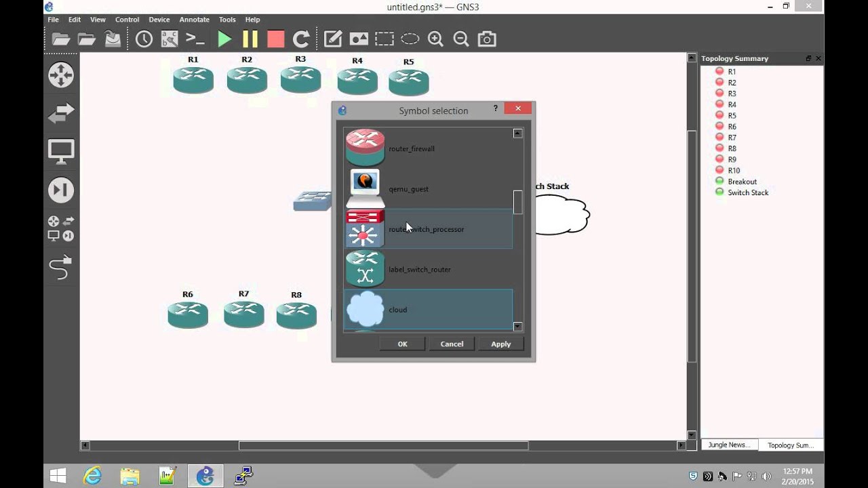This screenshot has width=868, height=488.
Task: Select the qemu_guest symbol
Action: [428, 188]
